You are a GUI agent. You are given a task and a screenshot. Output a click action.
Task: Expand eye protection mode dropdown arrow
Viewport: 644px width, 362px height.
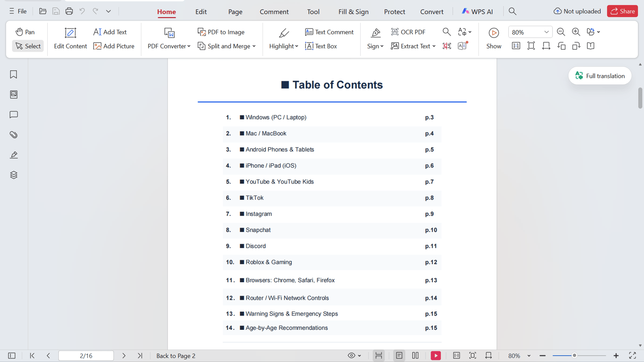point(359,356)
